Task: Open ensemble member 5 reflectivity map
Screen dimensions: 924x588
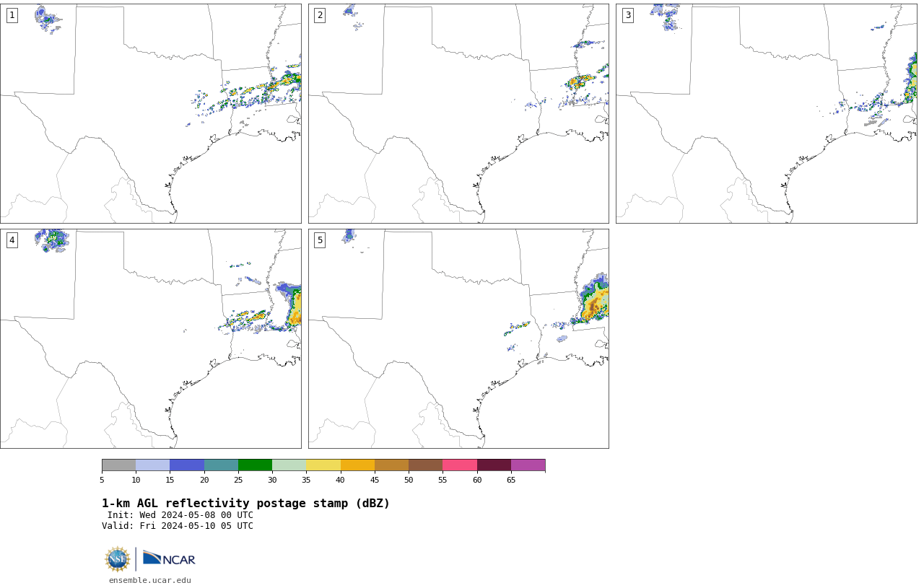Action: coord(458,338)
